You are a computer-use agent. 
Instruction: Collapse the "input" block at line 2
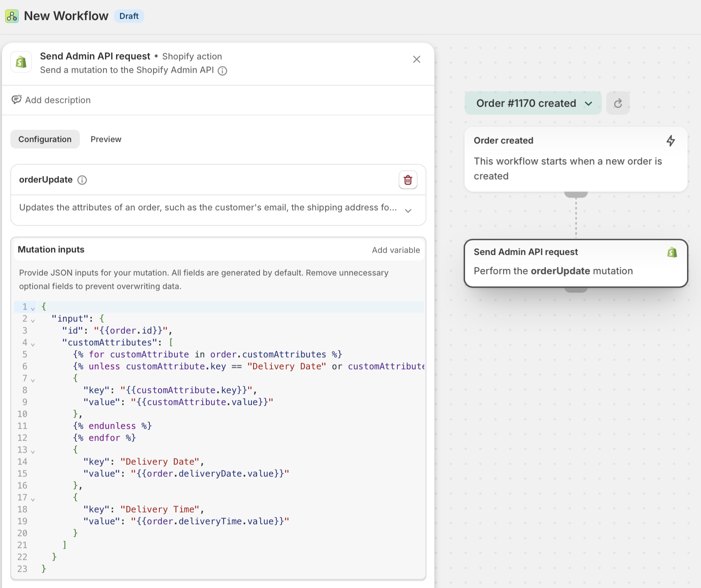[33, 321]
